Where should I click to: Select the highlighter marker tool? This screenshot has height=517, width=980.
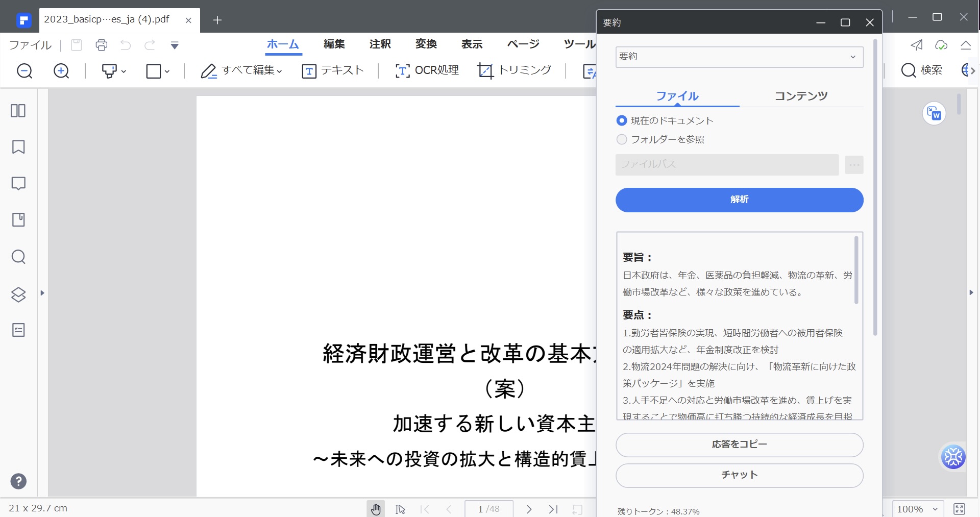click(x=109, y=71)
